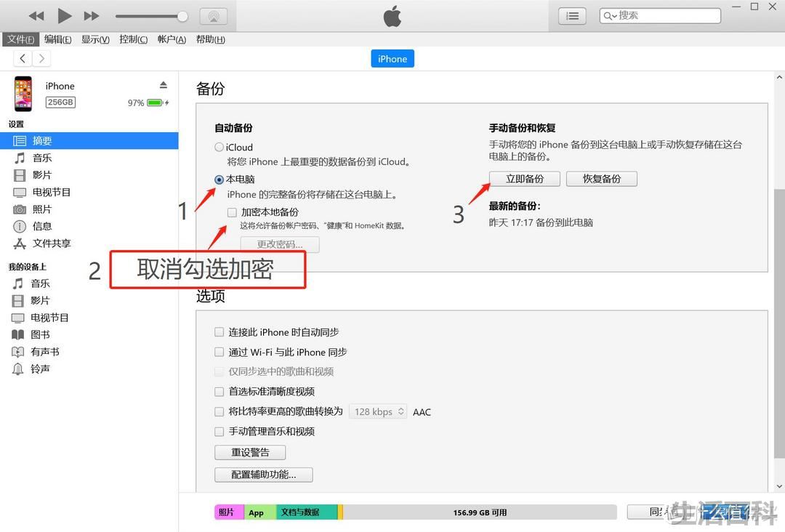Open the 显示(V) menu

tap(96, 39)
